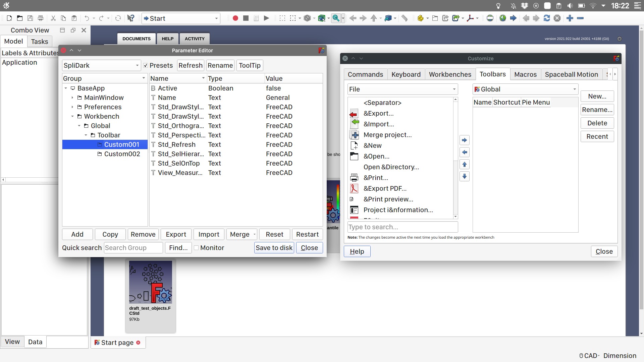
Task: Uncheck the Presets checkbox in Parameter Editor
Action: pyautogui.click(x=146, y=65)
